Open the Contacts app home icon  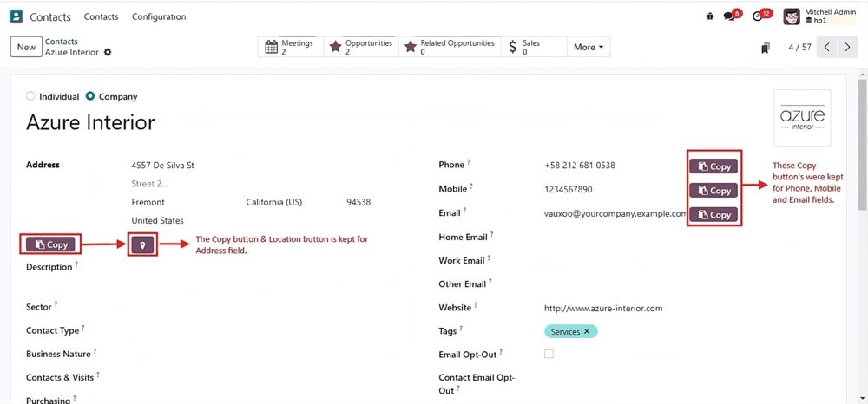[x=16, y=16]
